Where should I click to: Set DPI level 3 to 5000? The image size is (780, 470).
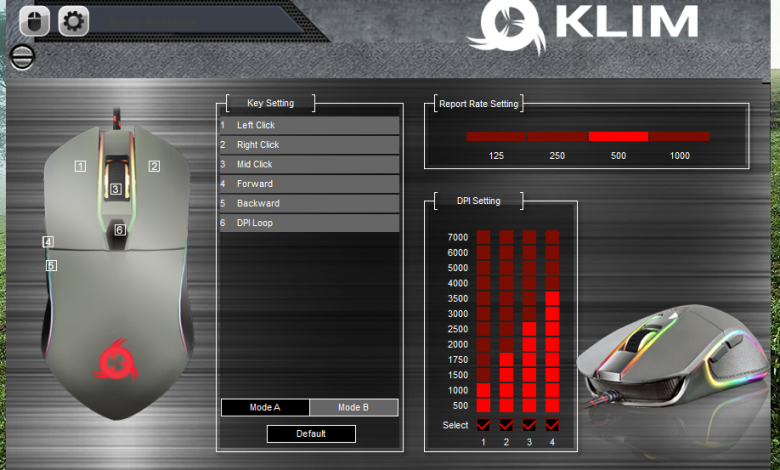529,268
